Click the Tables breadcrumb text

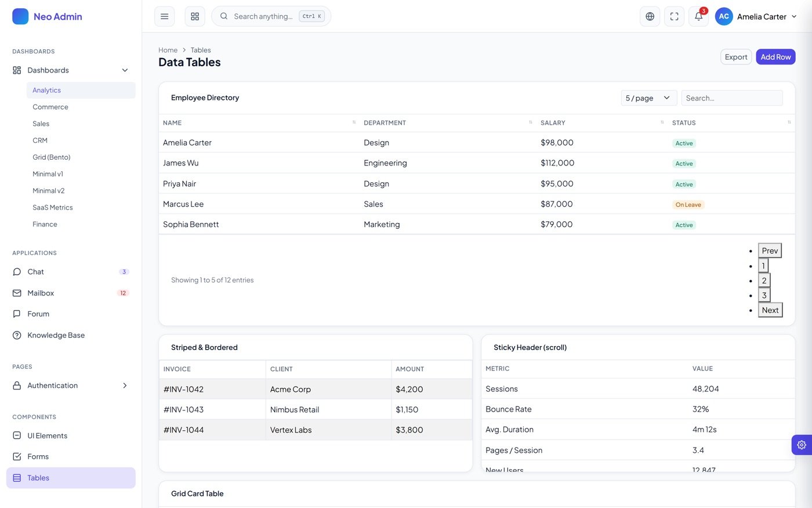[x=201, y=50]
